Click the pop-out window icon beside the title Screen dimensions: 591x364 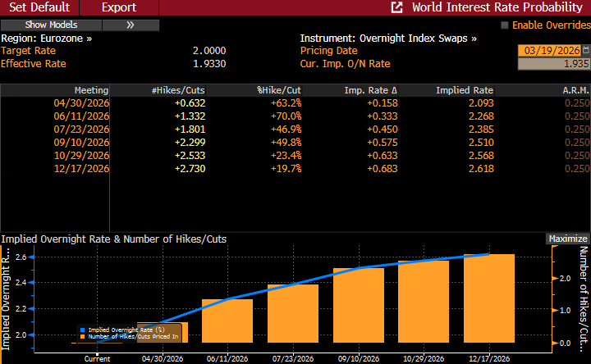(x=397, y=7)
